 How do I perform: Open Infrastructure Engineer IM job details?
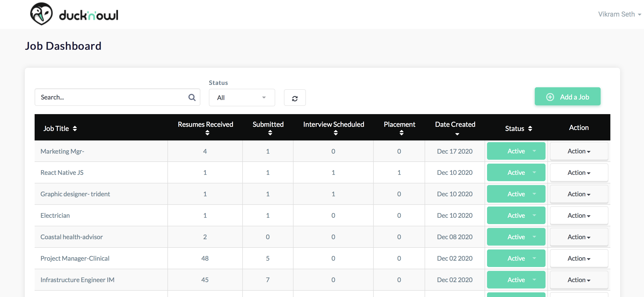78,280
